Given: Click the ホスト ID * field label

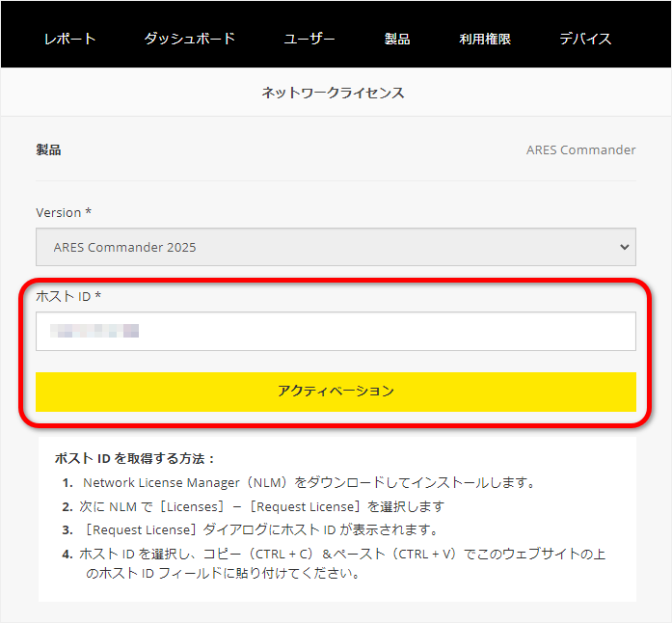Looking at the screenshot, I should click(x=68, y=296).
